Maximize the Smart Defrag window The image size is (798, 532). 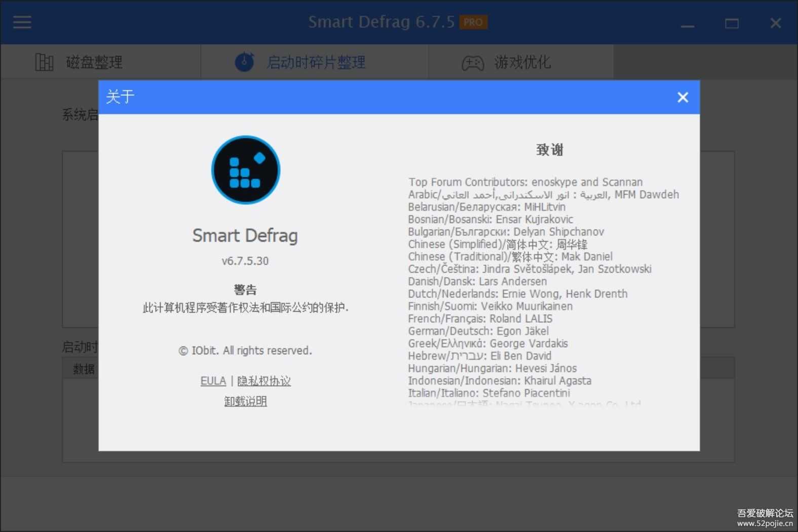731,23
